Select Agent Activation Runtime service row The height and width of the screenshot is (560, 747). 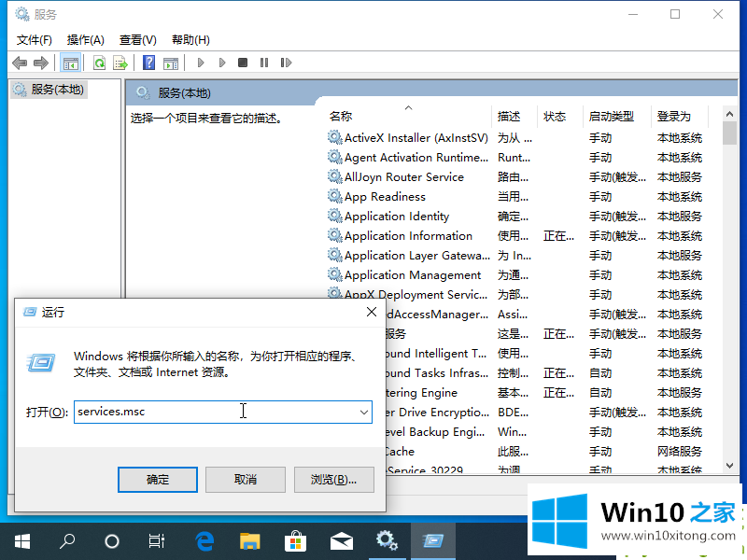416,158
